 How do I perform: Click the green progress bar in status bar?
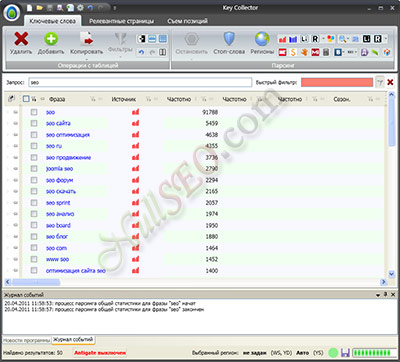374,353
